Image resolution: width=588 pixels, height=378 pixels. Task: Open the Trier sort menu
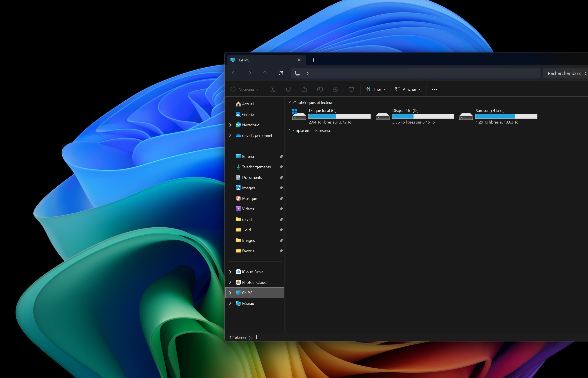coord(375,89)
